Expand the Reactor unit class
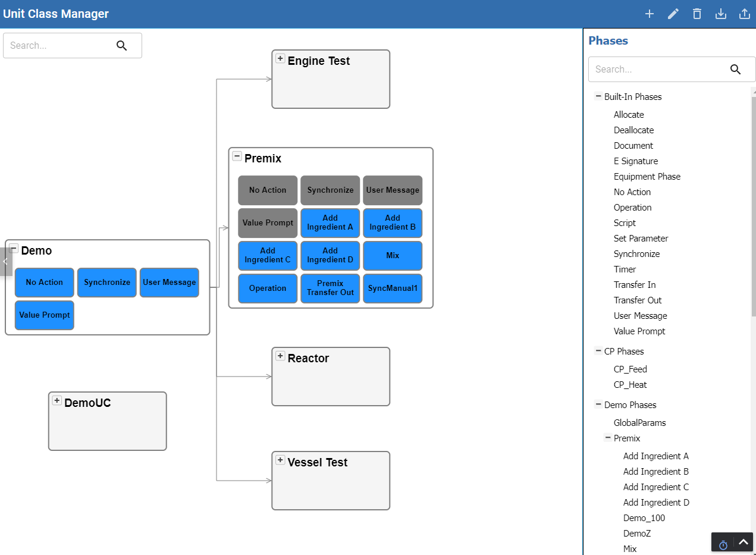The height and width of the screenshot is (555, 756). coord(280,356)
